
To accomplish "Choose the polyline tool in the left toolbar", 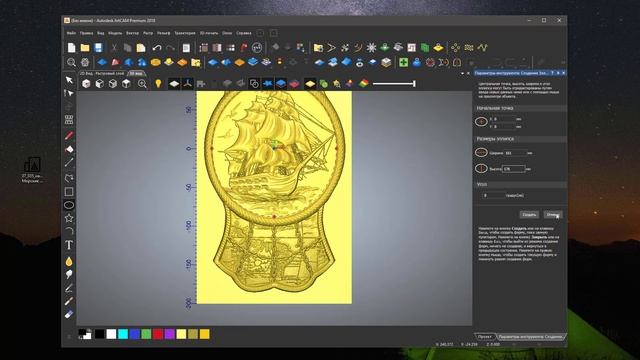I will [69, 178].
